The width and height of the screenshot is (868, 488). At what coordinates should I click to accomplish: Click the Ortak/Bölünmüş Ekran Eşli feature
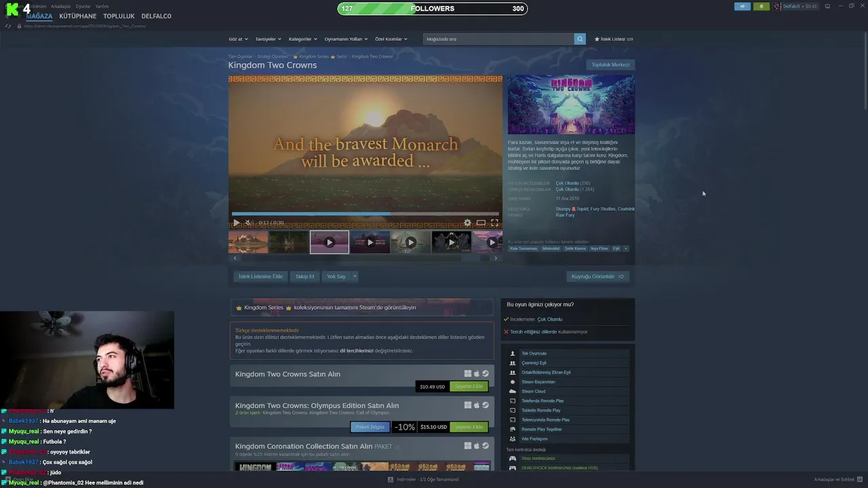point(568,372)
